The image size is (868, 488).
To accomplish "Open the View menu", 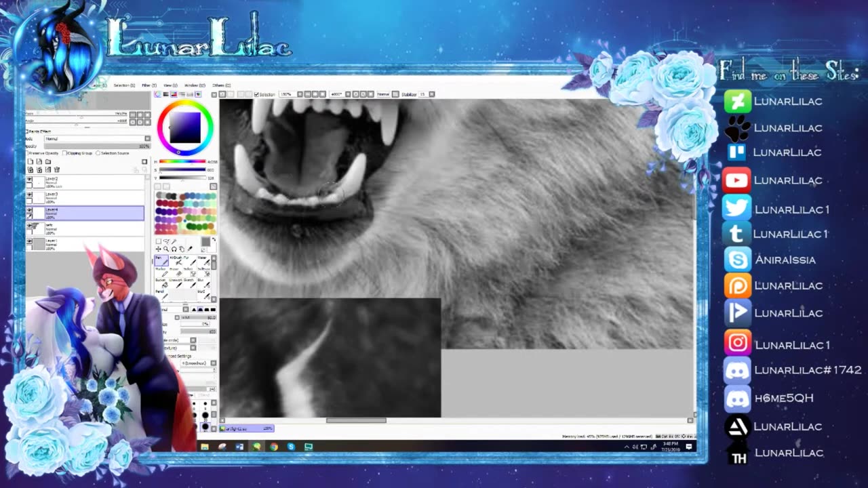I will (170, 85).
